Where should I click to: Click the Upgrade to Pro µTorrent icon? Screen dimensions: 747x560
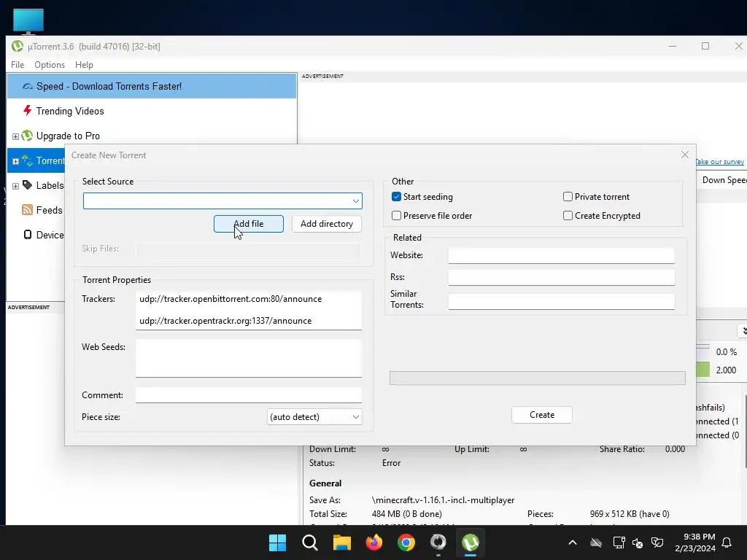pos(28,136)
